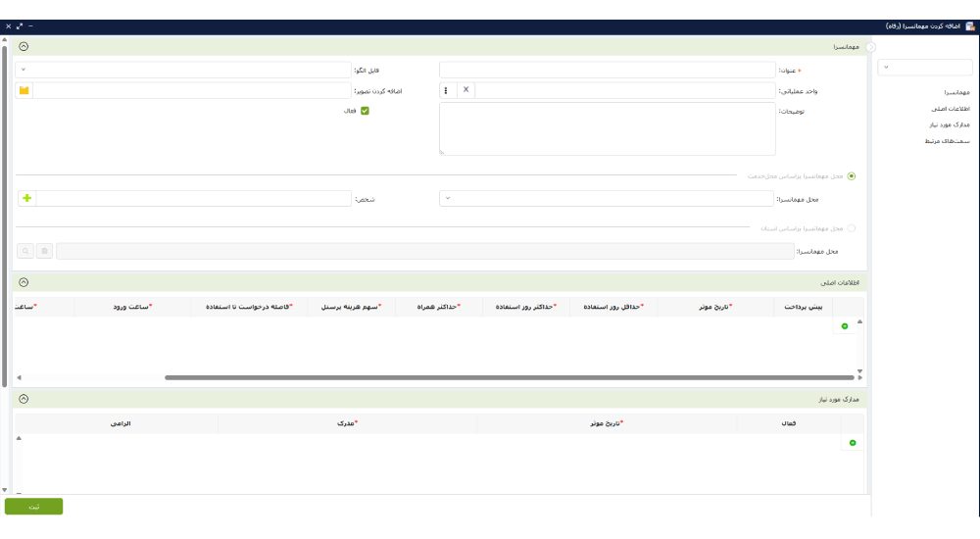Viewport: 980px width, 539px height.
Task: Click تاریخ موثر header in اطلاعات اصلی grid
Action: (715, 307)
